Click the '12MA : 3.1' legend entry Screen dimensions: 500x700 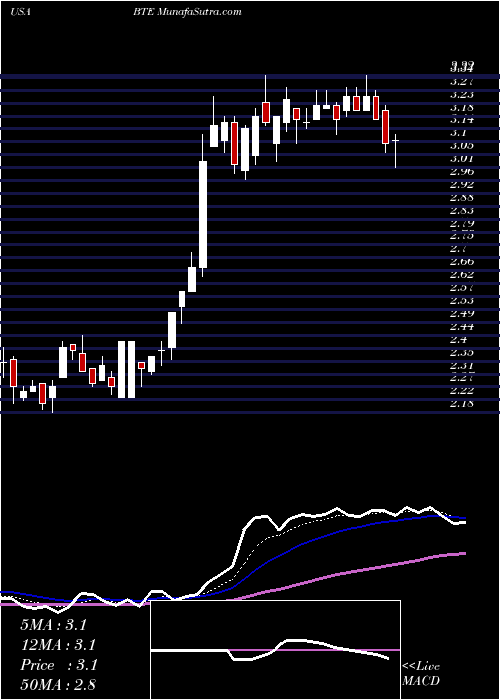tap(58, 645)
